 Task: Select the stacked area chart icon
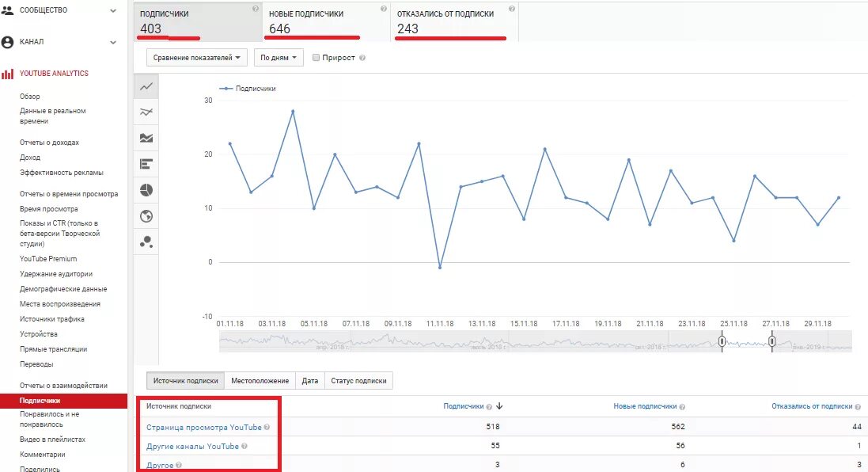tap(146, 138)
